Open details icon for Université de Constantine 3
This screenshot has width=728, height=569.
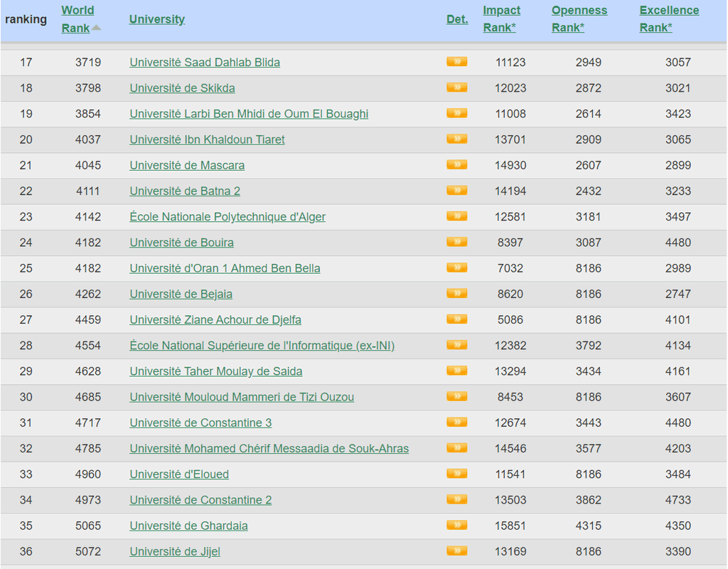pos(457,422)
